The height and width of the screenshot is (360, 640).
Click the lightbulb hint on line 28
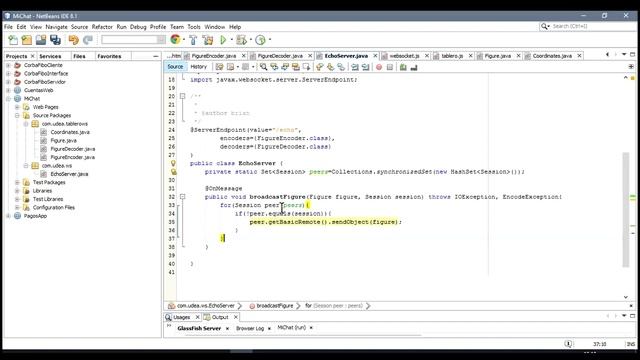173,163
